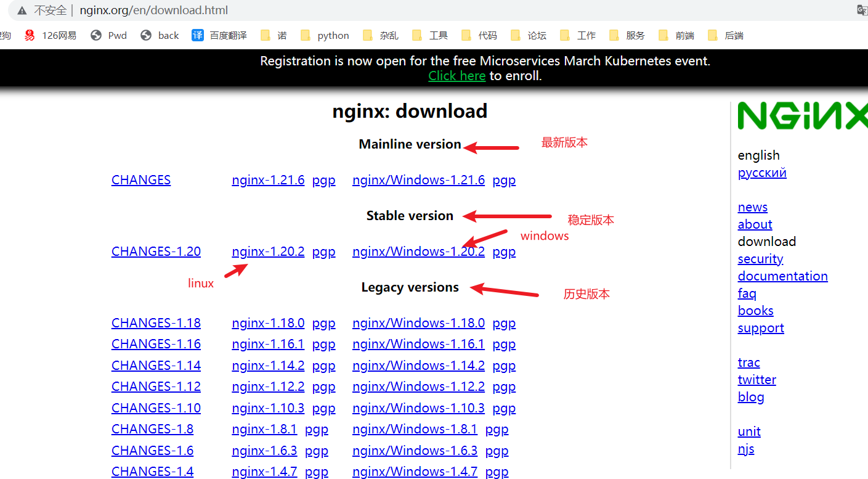Open the unit link

749,432
